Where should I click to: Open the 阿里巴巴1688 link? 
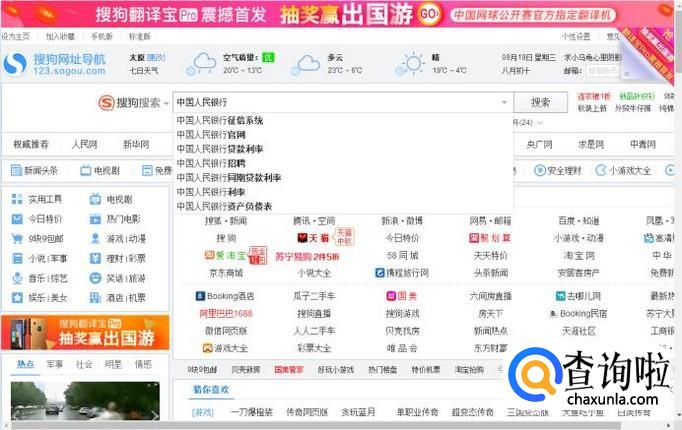coord(226,313)
